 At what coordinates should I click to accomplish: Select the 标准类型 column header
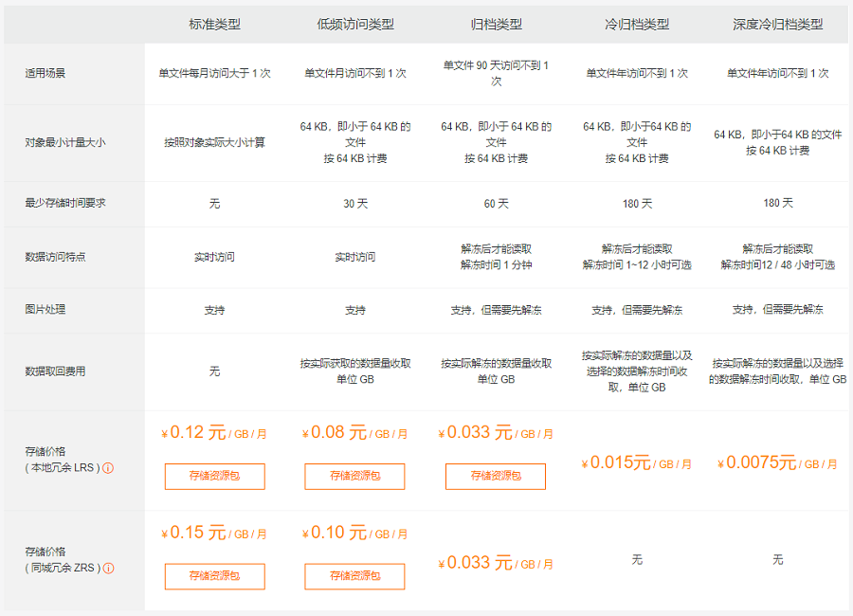point(214,25)
